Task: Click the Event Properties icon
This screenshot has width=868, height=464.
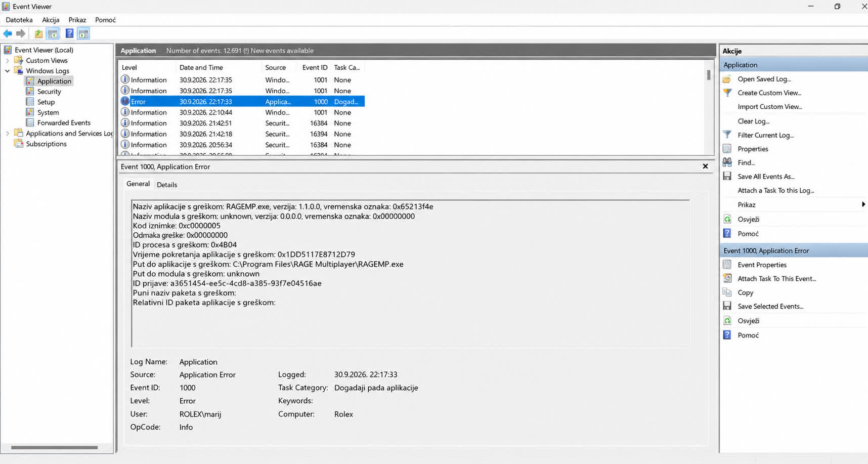Action: pyautogui.click(x=727, y=265)
